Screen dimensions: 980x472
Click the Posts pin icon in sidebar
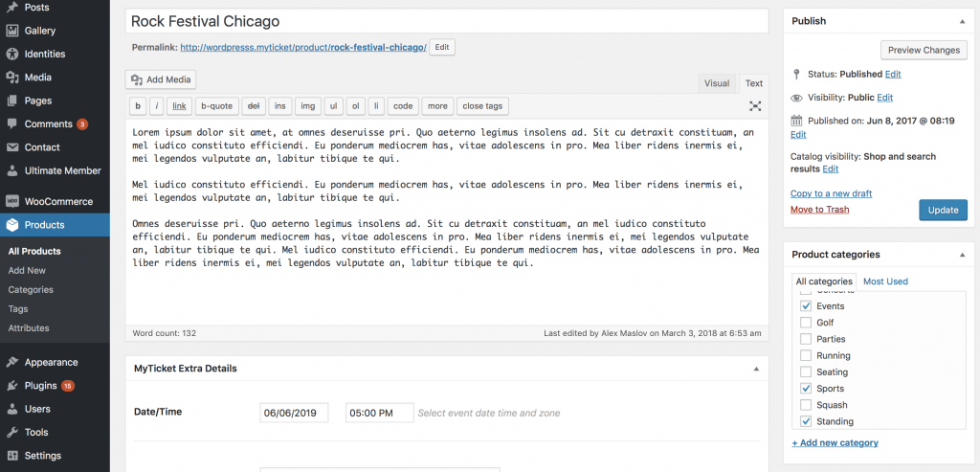tap(11, 8)
